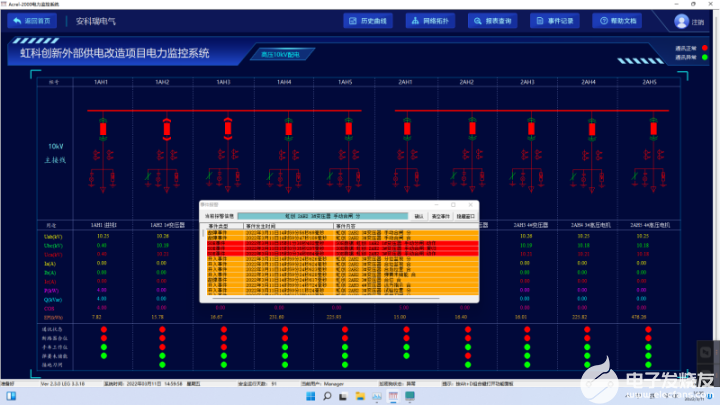Image resolution: width=720 pixels, height=405 pixels.
Task: Select the 1AH4 circuit breaker symbol
Action: (288, 129)
